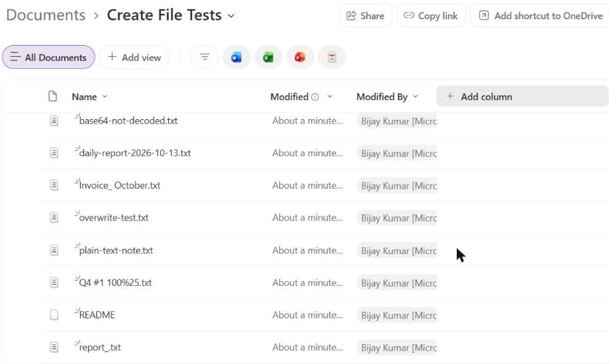
Task: Open the Name column sort dropdown
Action: point(105,97)
